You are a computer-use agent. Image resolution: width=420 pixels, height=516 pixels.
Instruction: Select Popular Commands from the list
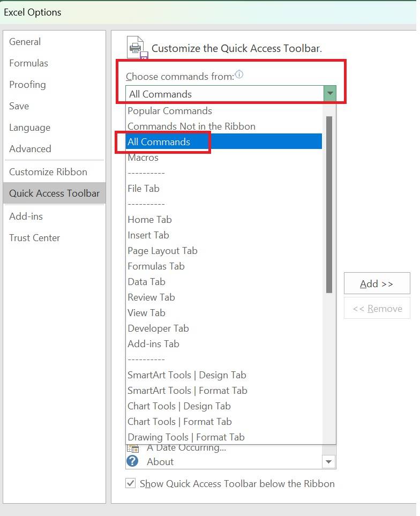point(170,110)
